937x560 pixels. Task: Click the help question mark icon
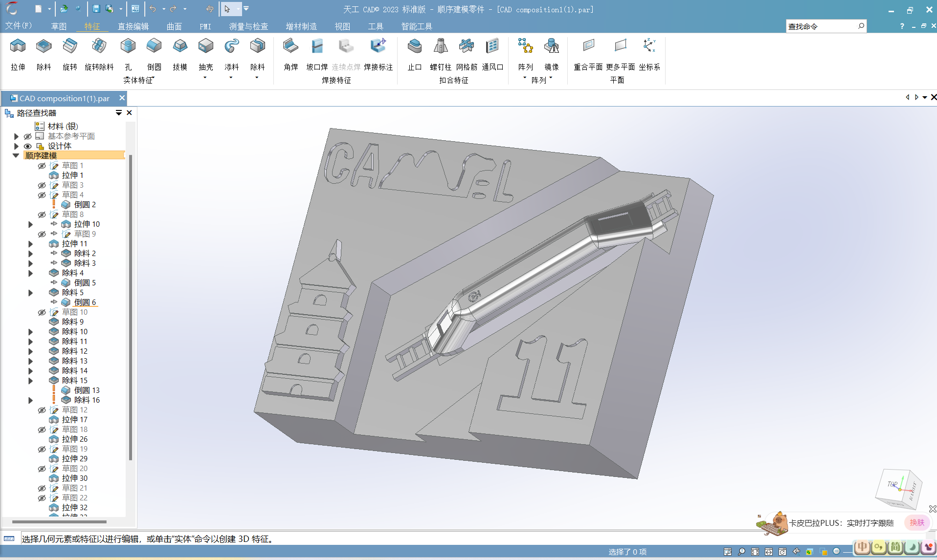(x=902, y=26)
